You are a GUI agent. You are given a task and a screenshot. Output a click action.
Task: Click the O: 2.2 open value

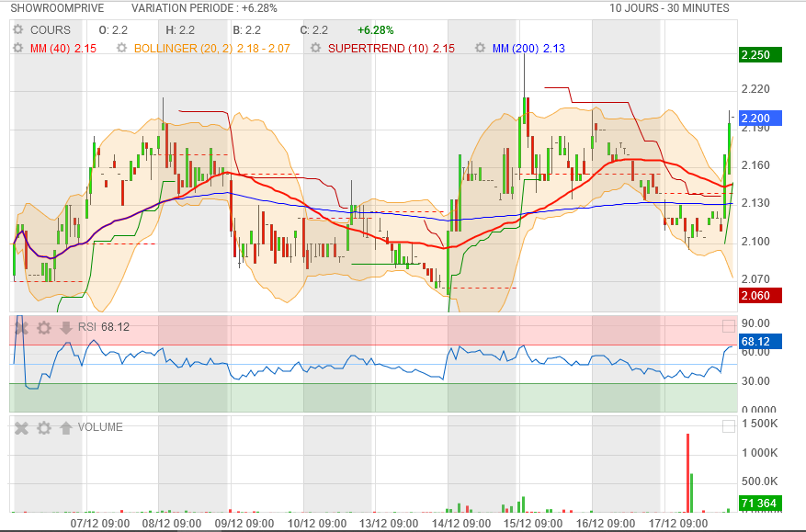point(113,29)
